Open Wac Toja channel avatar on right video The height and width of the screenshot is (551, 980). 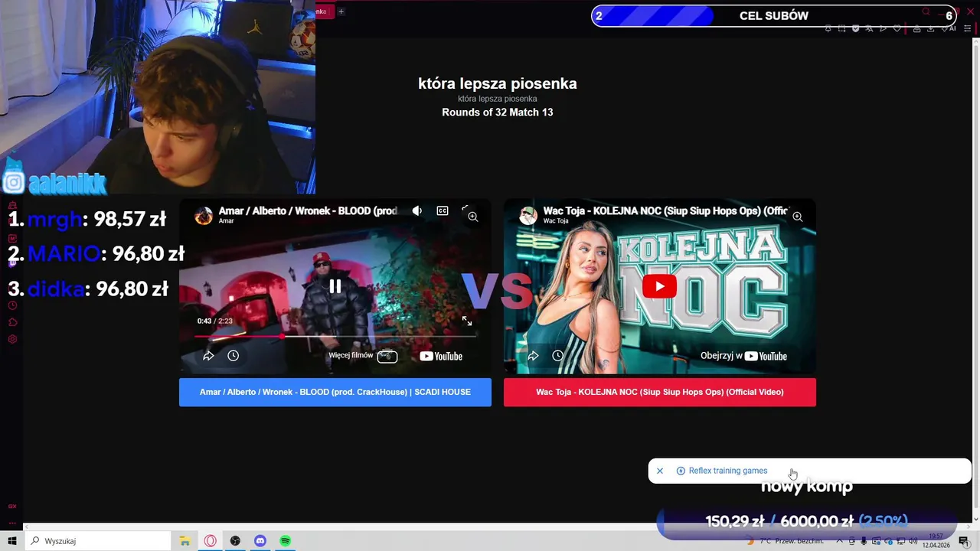point(528,216)
